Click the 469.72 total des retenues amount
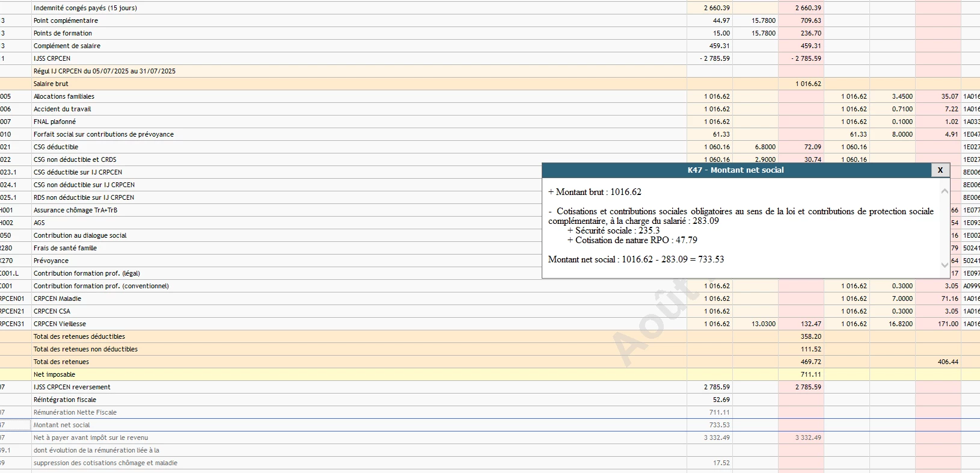Image resolution: width=980 pixels, height=473 pixels. point(811,362)
